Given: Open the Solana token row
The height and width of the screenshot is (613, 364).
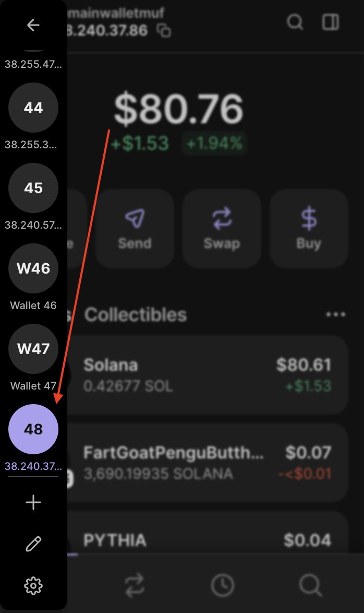Looking at the screenshot, I should tap(208, 375).
